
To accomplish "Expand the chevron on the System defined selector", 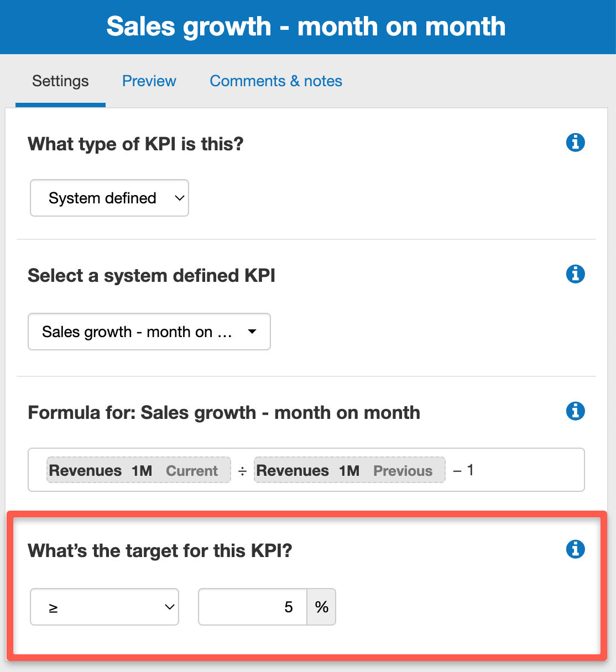I will [x=178, y=198].
